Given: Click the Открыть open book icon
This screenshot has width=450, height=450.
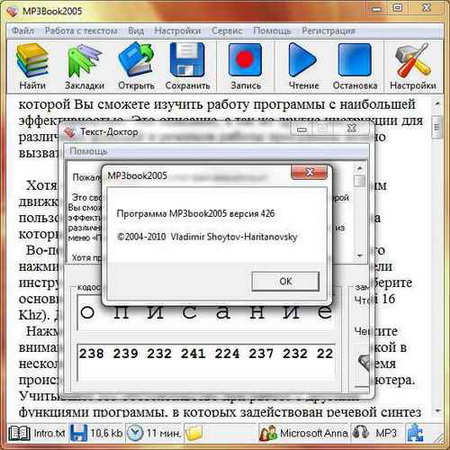Looking at the screenshot, I should 136,60.
